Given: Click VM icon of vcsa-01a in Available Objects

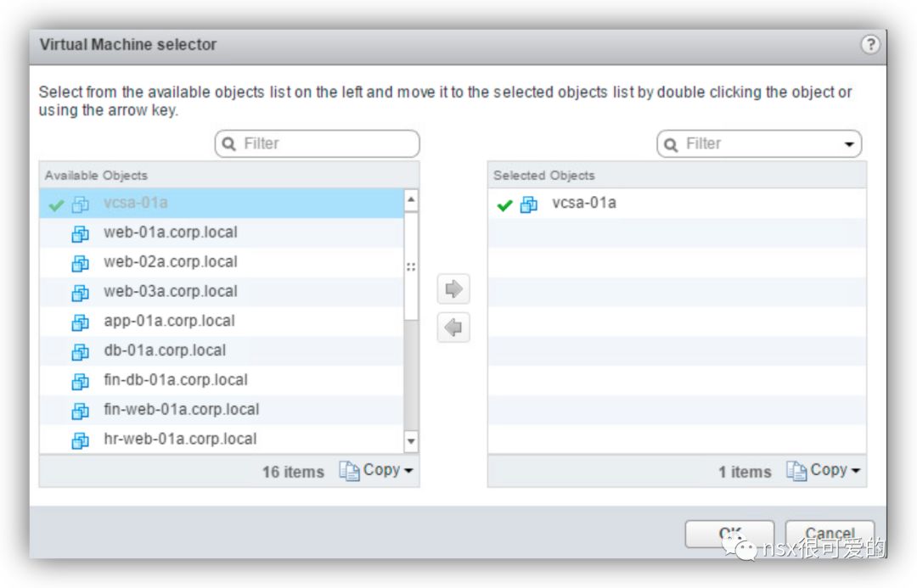Looking at the screenshot, I should tap(80, 204).
